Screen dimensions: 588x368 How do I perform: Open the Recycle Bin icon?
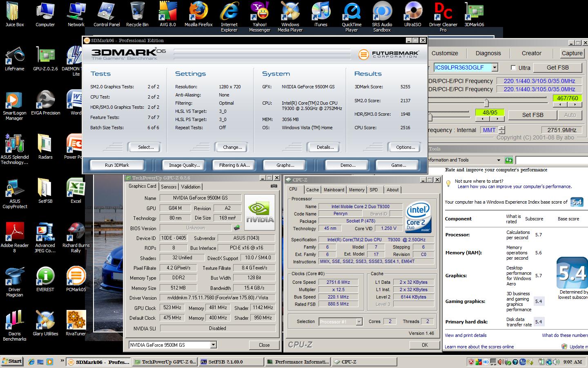coord(137,14)
